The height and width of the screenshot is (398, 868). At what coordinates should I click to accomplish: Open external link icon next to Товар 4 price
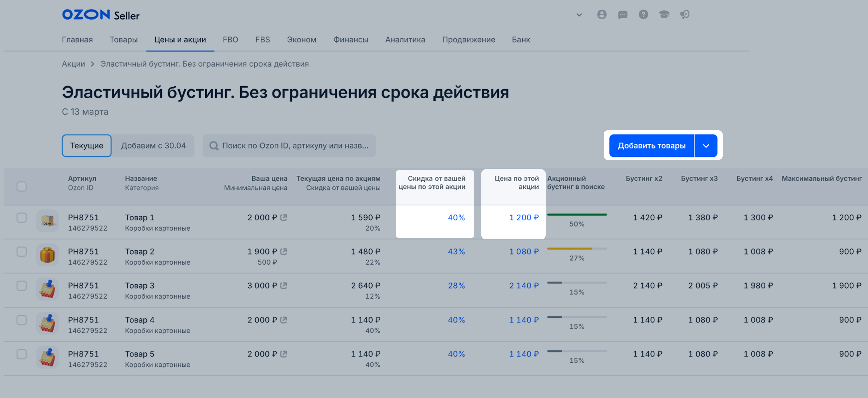284,320
